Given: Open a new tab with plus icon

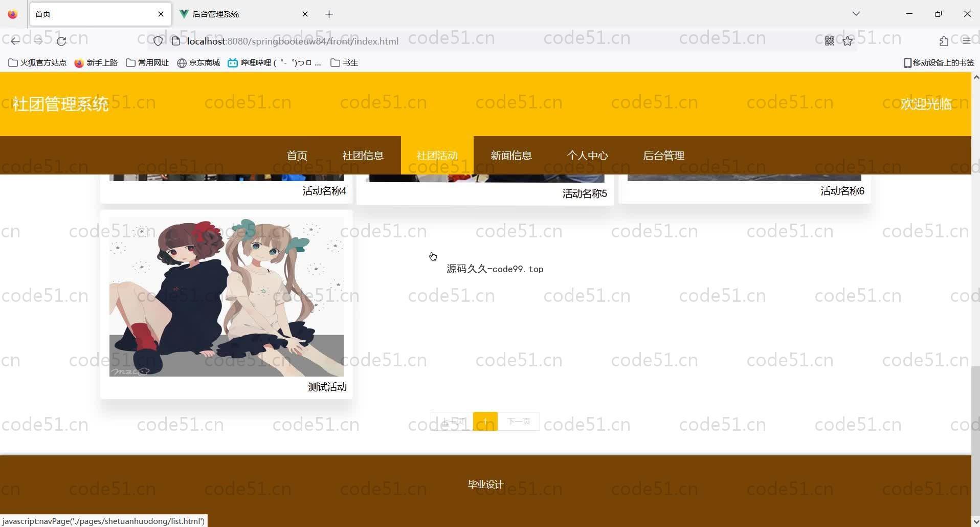Looking at the screenshot, I should pyautogui.click(x=329, y=14).
